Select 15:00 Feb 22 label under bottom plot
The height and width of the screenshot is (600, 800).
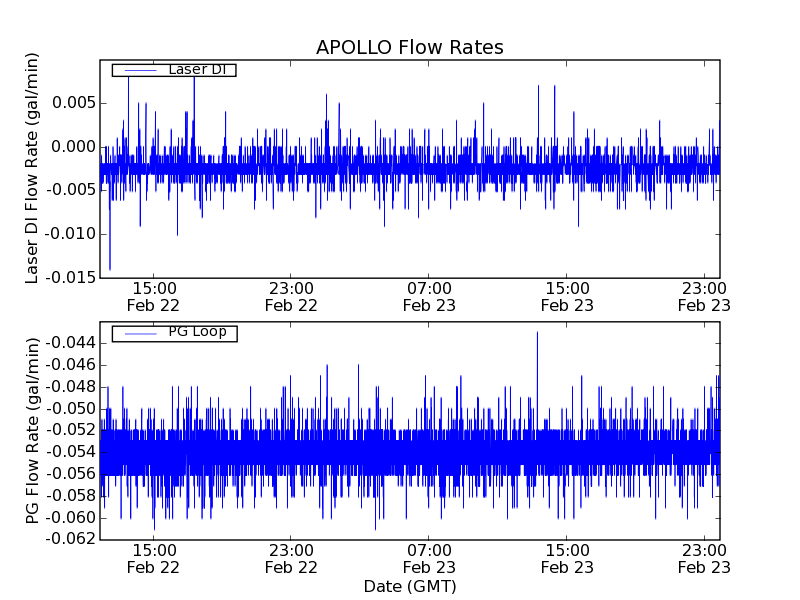pos(153,558)
